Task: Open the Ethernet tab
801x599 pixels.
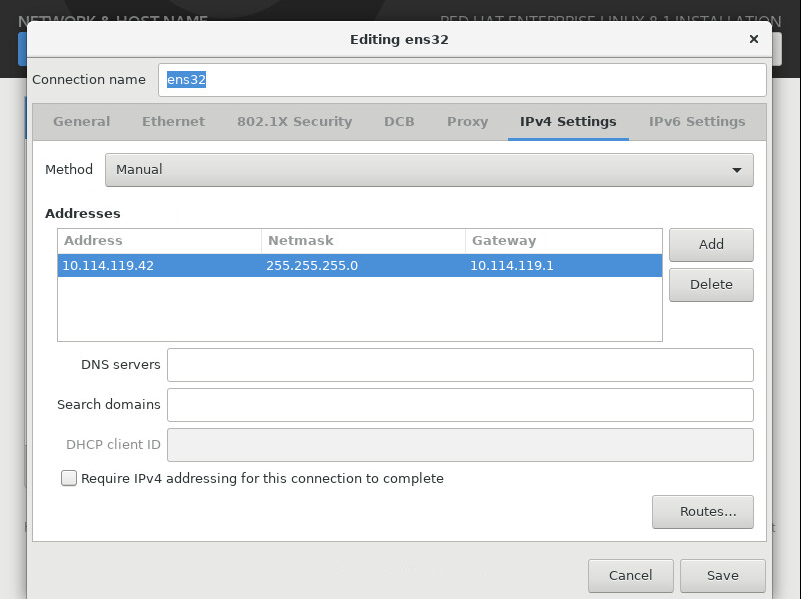Action: coord(173,122)
